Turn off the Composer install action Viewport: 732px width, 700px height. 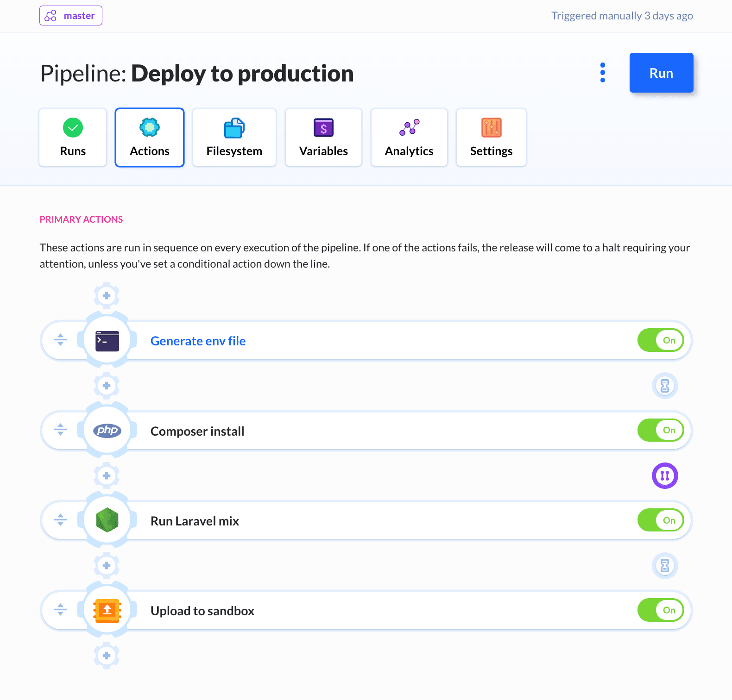click(661, 430)
